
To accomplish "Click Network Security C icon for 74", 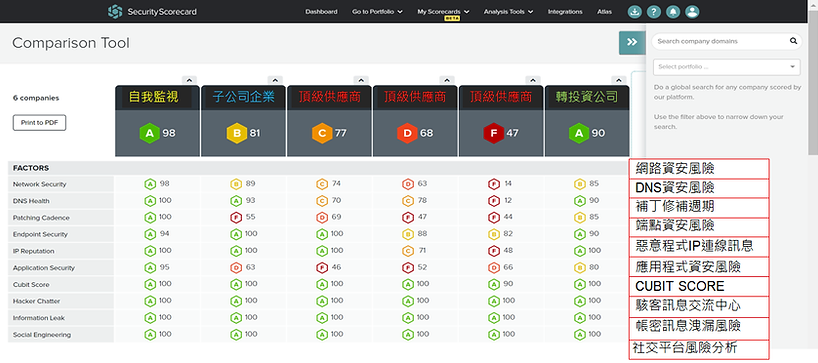I will [x=322, y=184].
